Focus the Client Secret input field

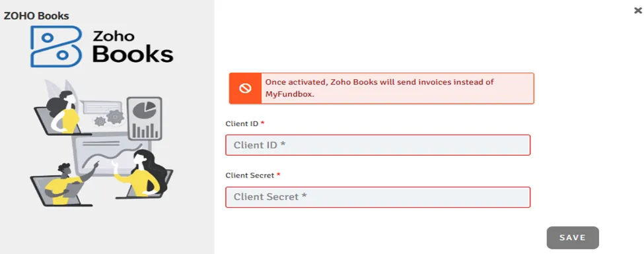tap(378, 197)
